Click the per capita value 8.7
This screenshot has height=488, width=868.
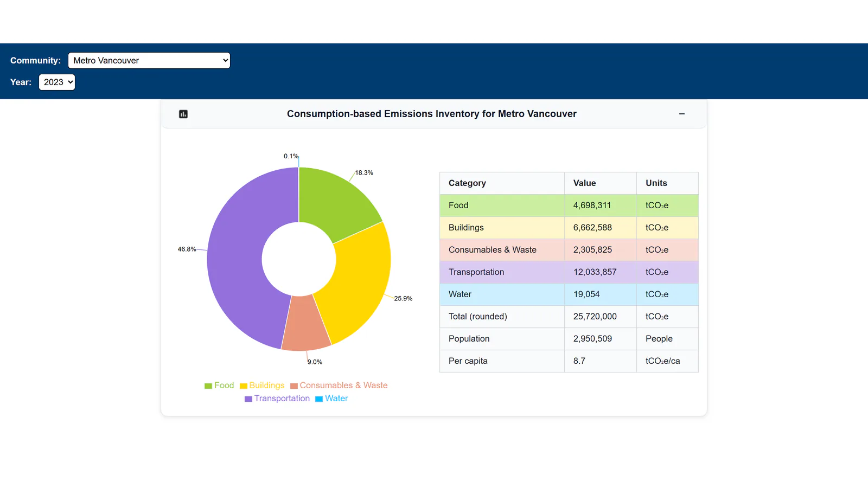[x=601, y=361]
